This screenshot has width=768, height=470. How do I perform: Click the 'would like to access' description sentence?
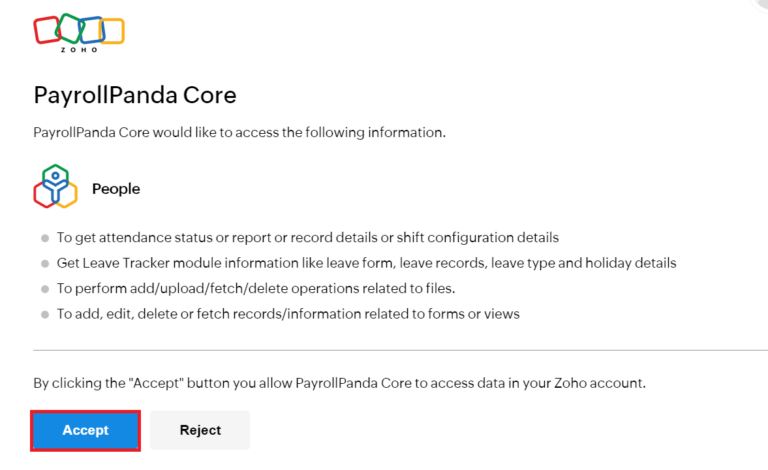coord(240,133)
